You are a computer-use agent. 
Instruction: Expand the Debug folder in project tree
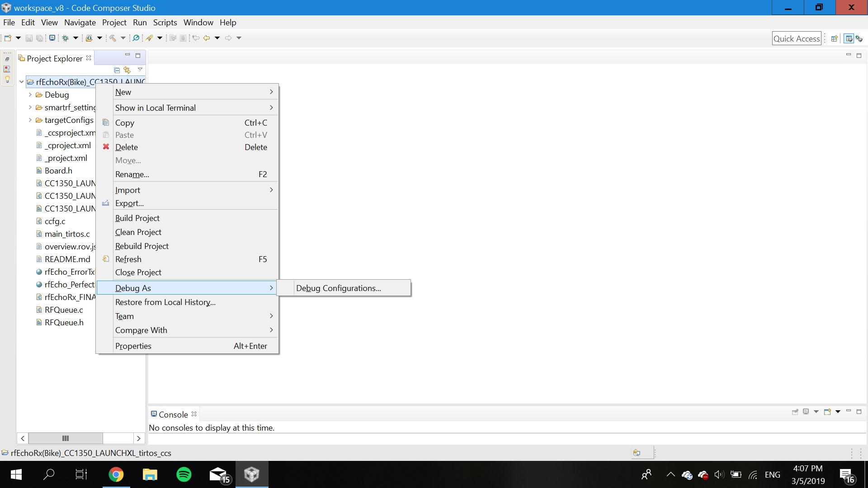tap(30, 95)
